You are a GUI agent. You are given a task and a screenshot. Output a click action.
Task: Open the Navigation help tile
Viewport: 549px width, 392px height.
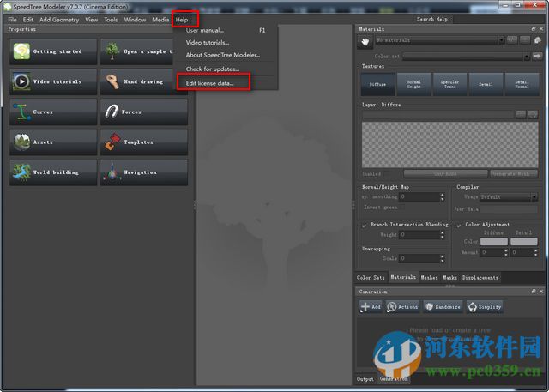(x=144, y=172)
